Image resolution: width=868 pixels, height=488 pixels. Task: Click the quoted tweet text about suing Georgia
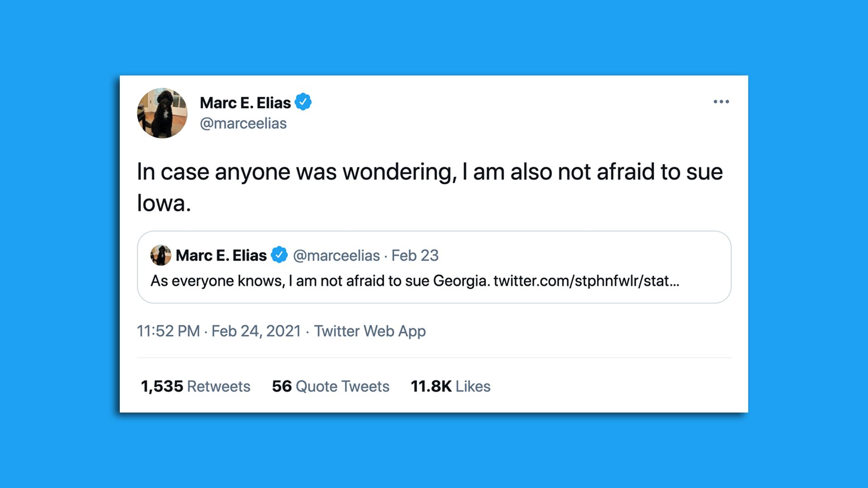point(316,280)
